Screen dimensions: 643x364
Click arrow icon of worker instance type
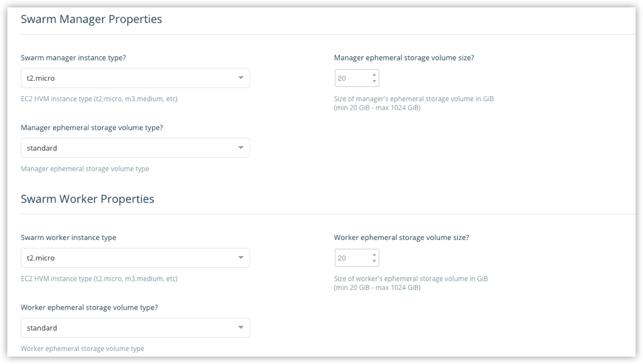241,258
